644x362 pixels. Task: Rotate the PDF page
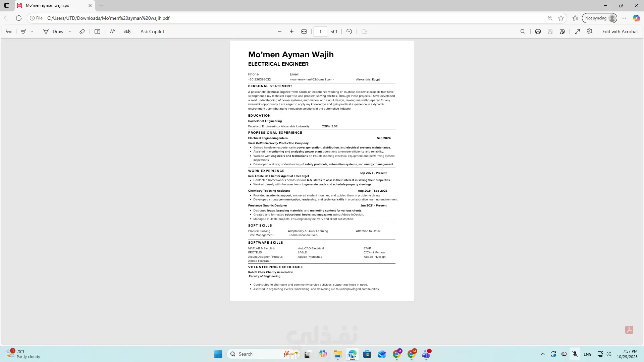point(349,32)
